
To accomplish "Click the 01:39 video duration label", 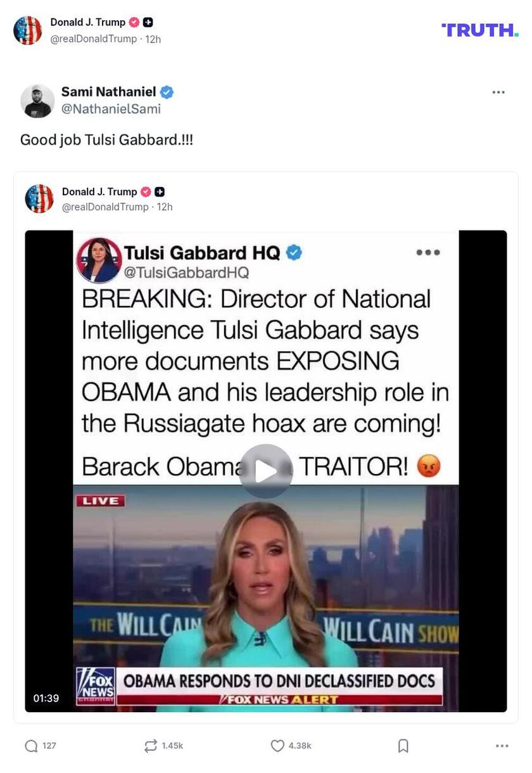I will point(46,698).
